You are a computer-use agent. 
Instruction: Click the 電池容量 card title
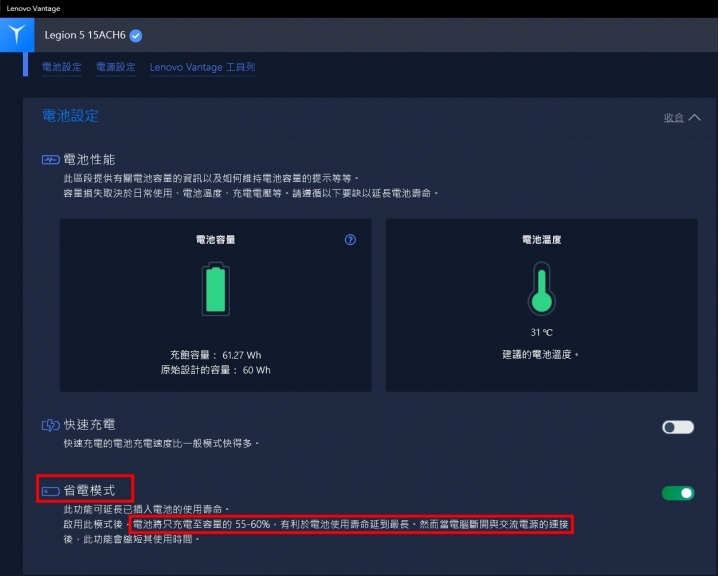tap(215, 240)
